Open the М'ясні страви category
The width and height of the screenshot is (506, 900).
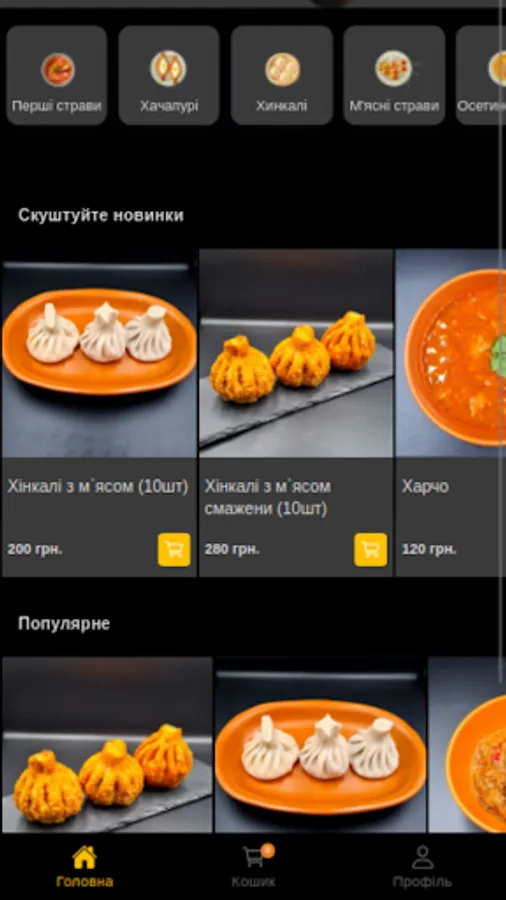[x=394, y=75]
